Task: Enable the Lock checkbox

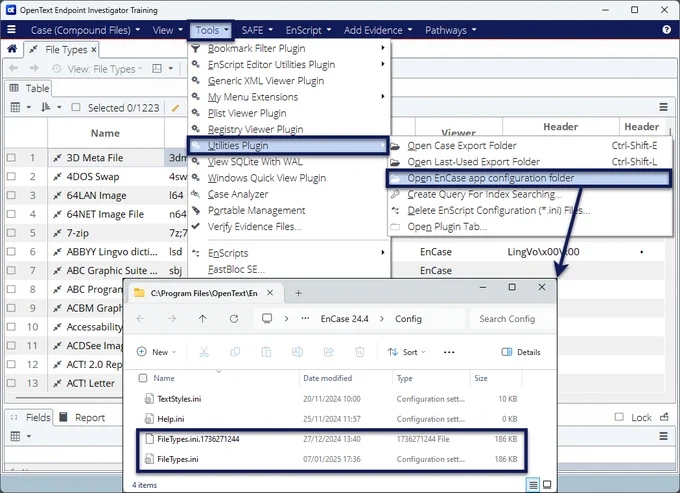Action: pos(619,417)
